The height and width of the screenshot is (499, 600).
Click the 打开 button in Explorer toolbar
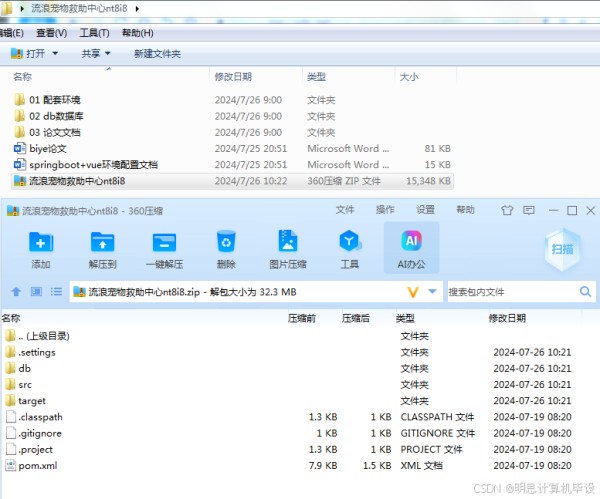[28, 53]
